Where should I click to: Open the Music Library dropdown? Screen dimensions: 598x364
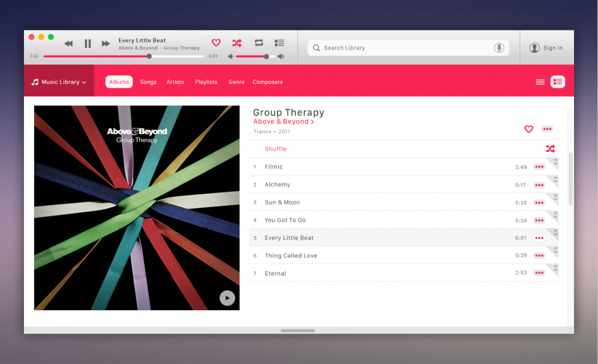click(x=59, y=82)
